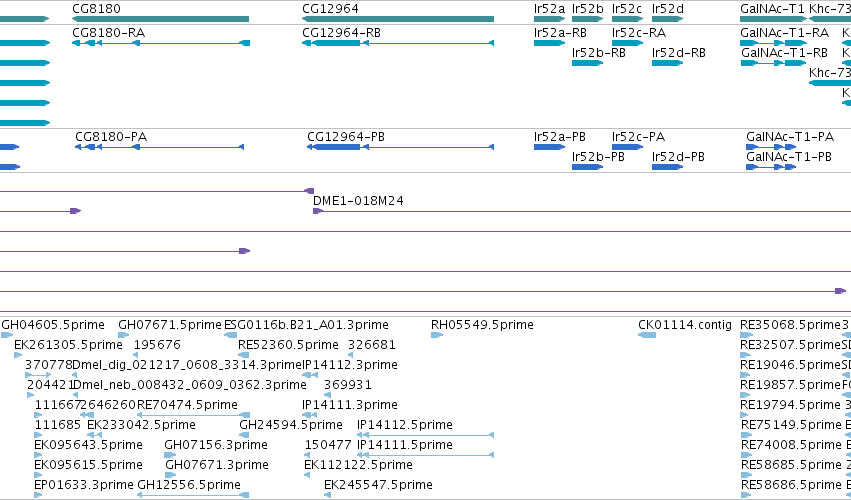Open the EK095643.5prime EST label
Screen dimensions: 851x500
[88, 445]
